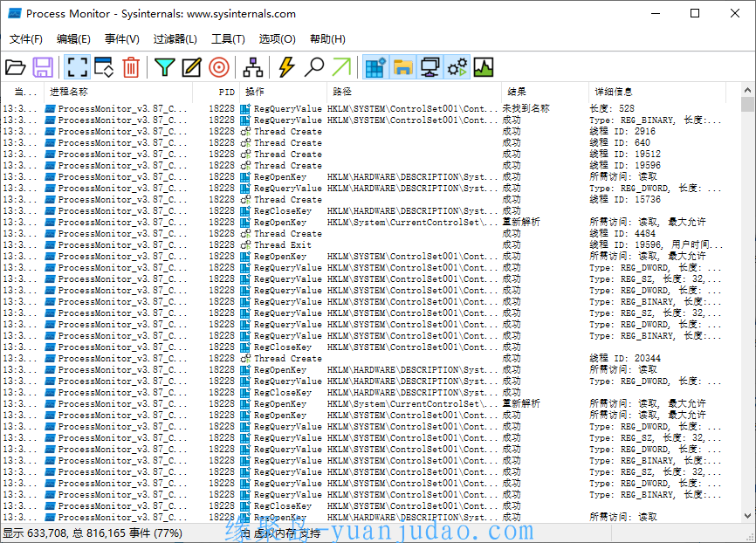
Task: Toggle Show Network Activity monitor icon
Action: tap(430, 67)
